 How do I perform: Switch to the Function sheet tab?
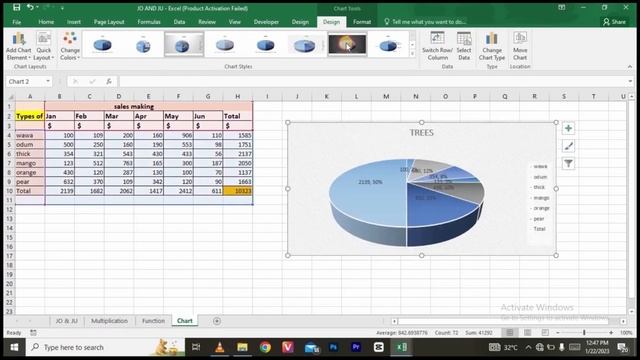point(153,321)
